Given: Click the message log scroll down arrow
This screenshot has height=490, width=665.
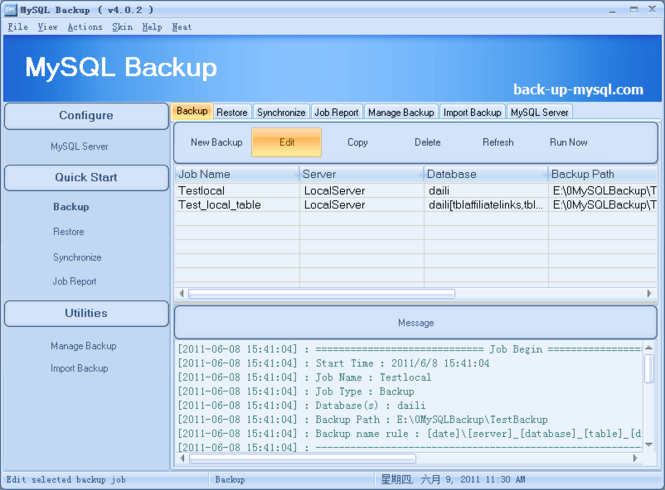Looking at the screenshot, I should click(649, 445).
